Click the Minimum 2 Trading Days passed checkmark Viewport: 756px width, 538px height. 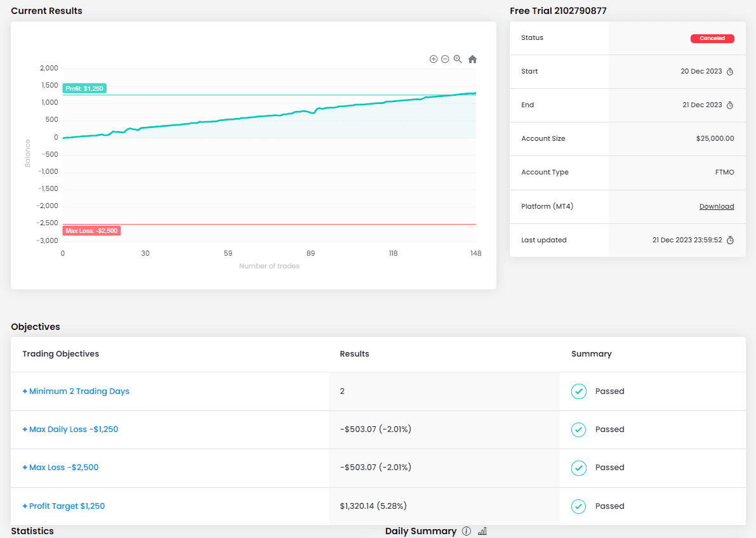click(578, 391)
